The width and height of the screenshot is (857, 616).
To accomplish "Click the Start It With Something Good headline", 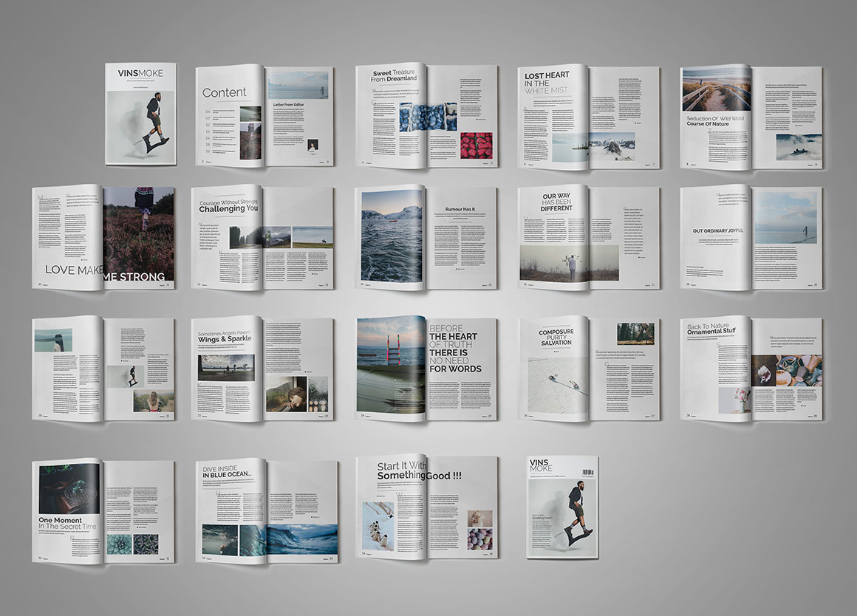I will [x=418, y=471].
